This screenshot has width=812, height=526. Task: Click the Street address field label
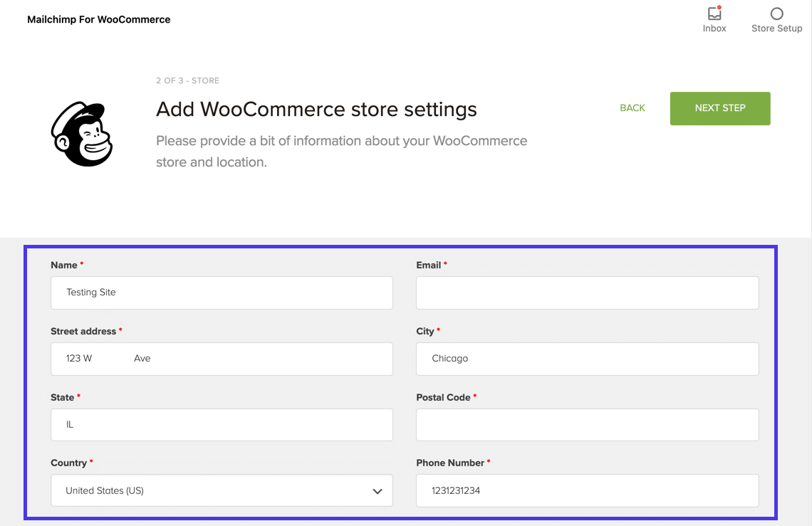(83, 331)
